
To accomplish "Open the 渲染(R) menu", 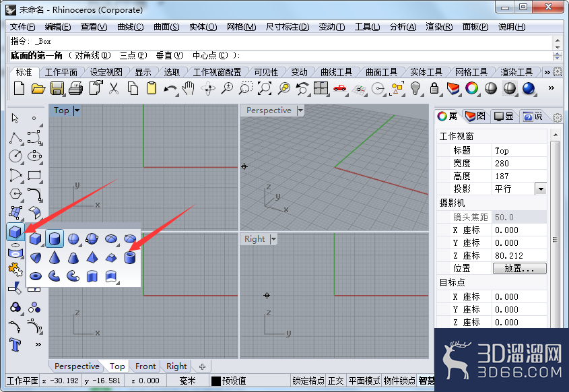I will pos(439,27).
